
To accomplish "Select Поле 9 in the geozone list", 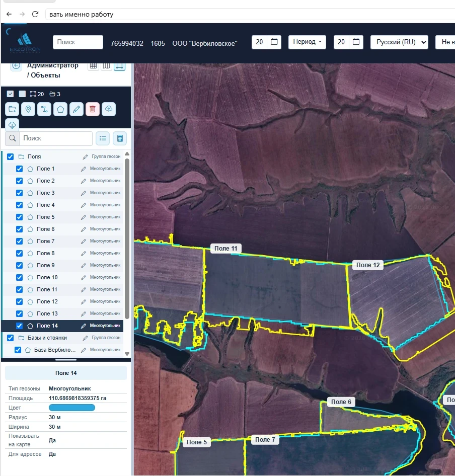I will (63, 265).
